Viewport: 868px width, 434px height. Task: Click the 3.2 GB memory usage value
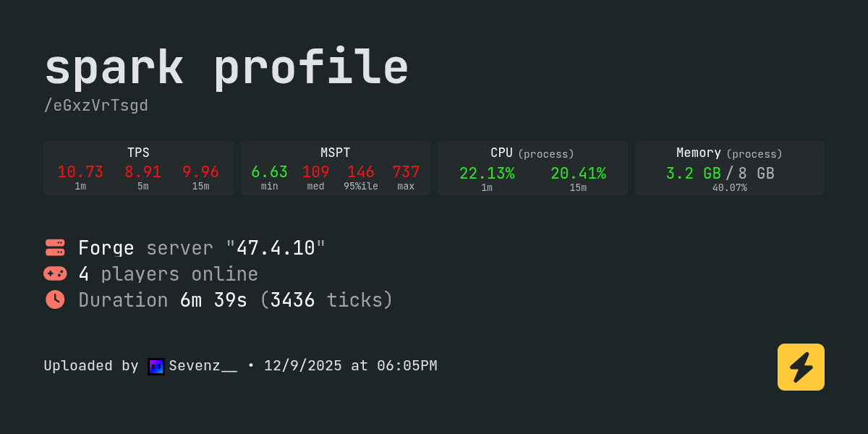pos(693,174)
